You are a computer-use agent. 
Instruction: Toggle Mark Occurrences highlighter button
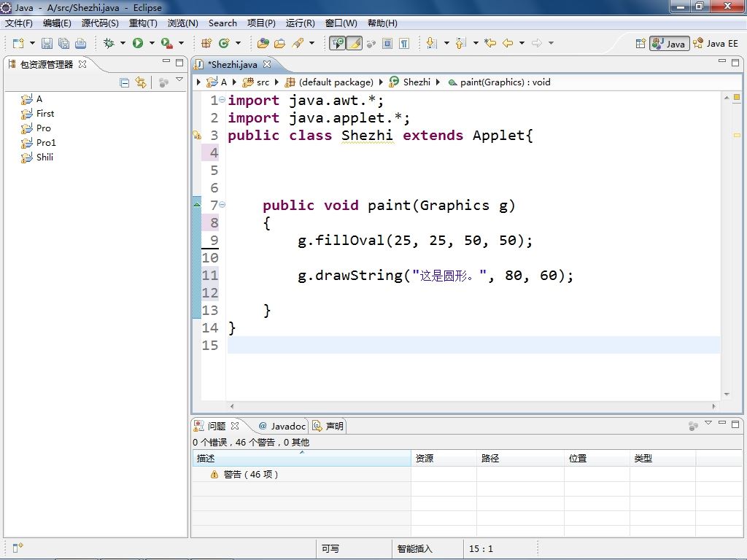point(355,44)
